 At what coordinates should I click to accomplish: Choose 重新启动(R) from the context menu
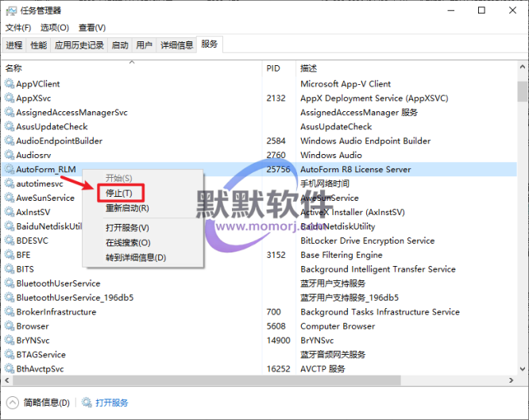tap(127, 209)
